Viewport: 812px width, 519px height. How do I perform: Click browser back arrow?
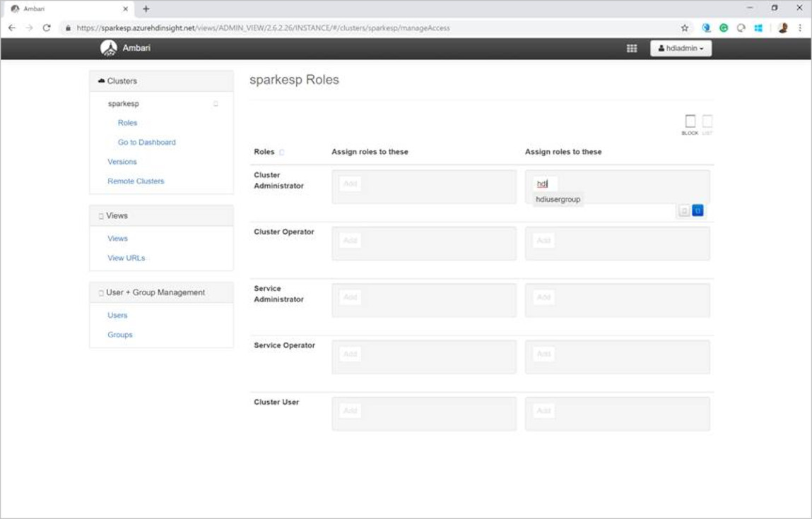tap(12, 28)
